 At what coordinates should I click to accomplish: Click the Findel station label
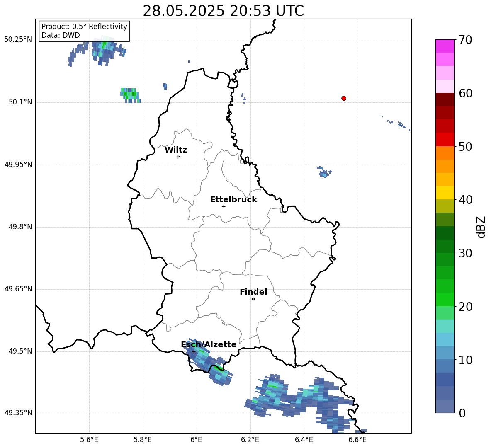(x=253, y=292)
